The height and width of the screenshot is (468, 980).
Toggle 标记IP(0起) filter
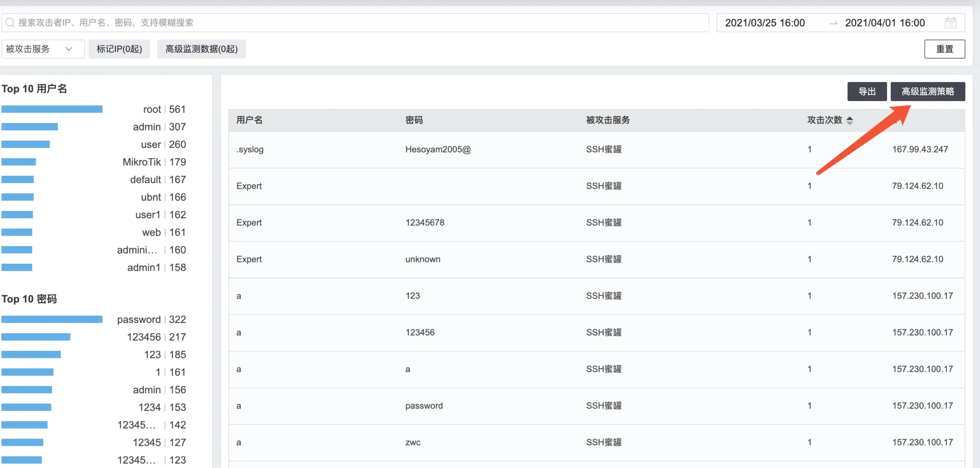pos(119,49)
